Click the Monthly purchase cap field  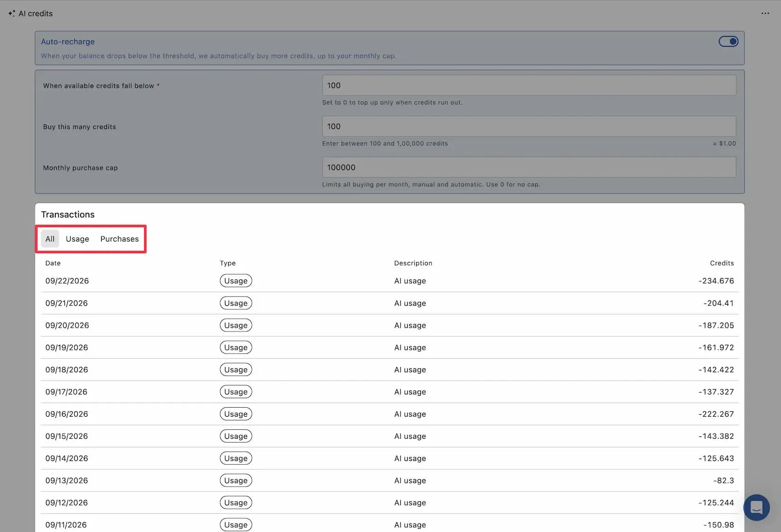tap(529, 167)
